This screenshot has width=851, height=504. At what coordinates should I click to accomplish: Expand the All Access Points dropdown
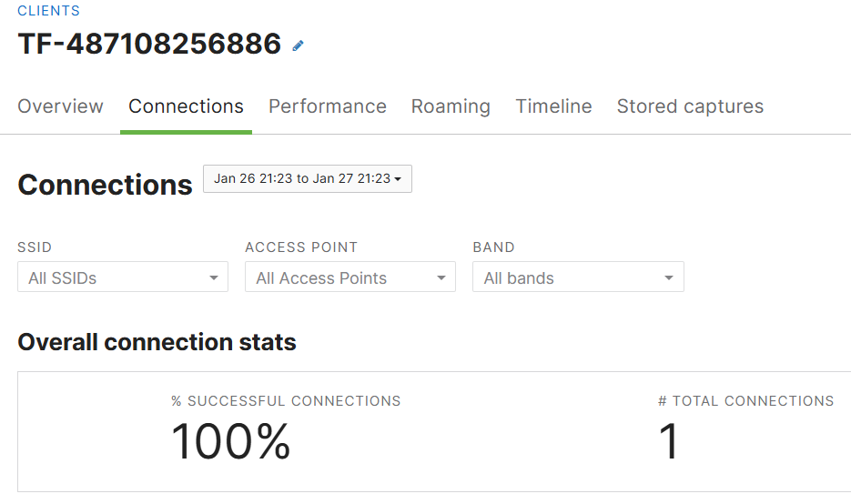pyautogui.click(x=350, y=277)
